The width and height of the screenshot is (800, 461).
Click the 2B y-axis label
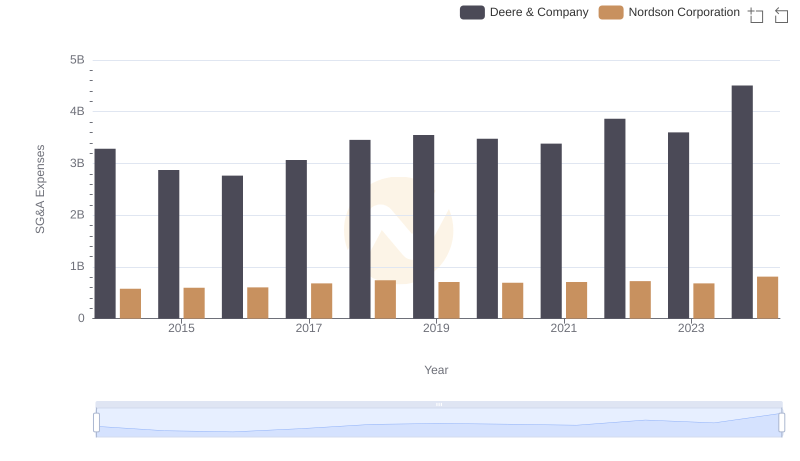(x=77, y=215)
